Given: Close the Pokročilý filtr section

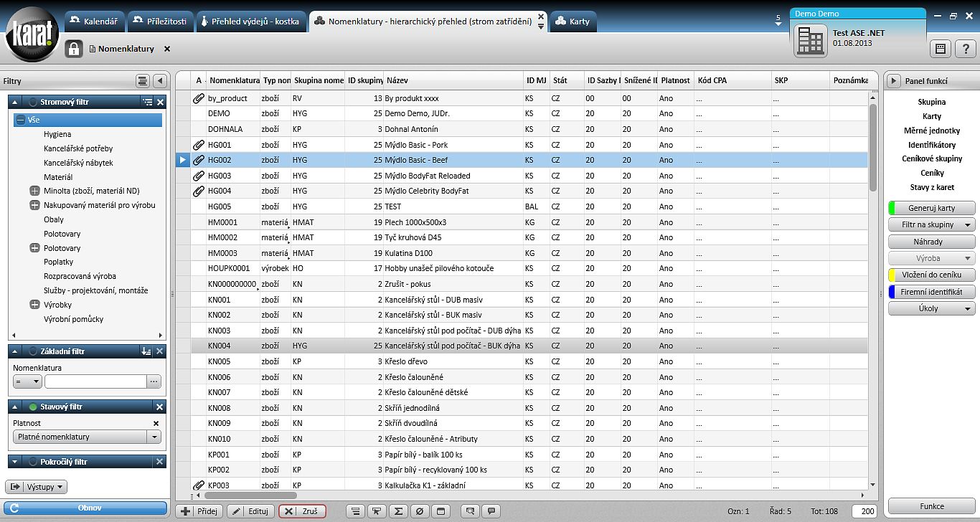Looking at the screenshot, I should point(160,462).
